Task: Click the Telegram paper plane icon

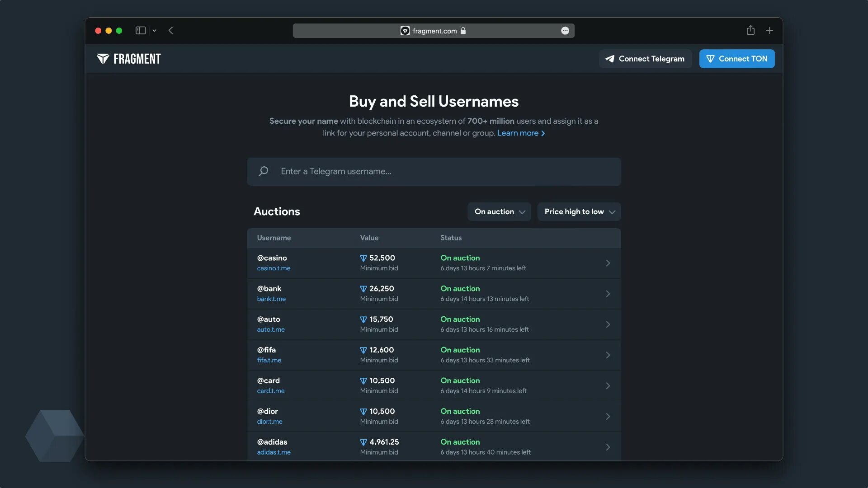Action: pyautogui.click(x=609, y=58)
